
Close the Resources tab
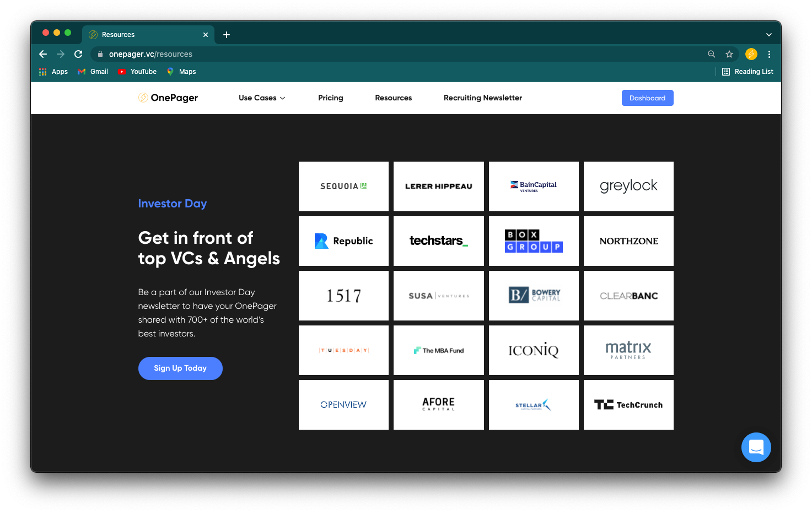pyautogui.click(x=206, y=35)
